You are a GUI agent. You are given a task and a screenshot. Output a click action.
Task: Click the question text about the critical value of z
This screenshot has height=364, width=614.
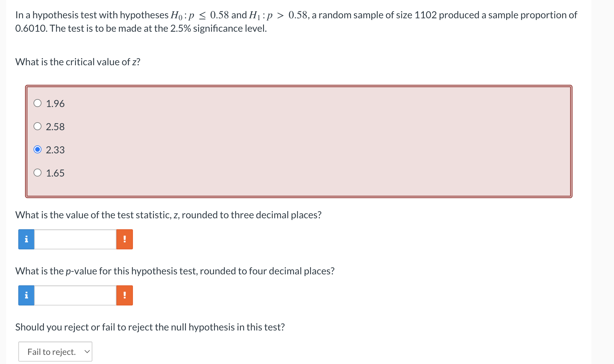click(78, 62)
